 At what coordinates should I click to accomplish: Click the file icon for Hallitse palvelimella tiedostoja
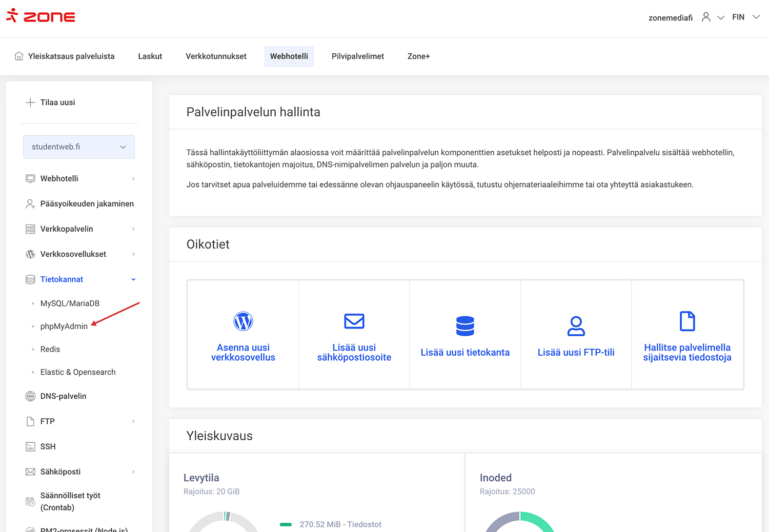click(x=687, y=321)
